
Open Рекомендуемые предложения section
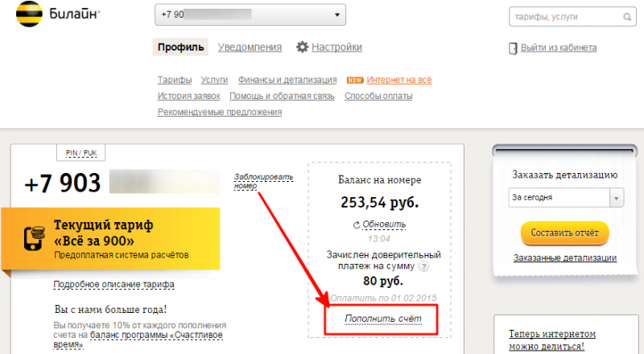[x=220, y=112]
